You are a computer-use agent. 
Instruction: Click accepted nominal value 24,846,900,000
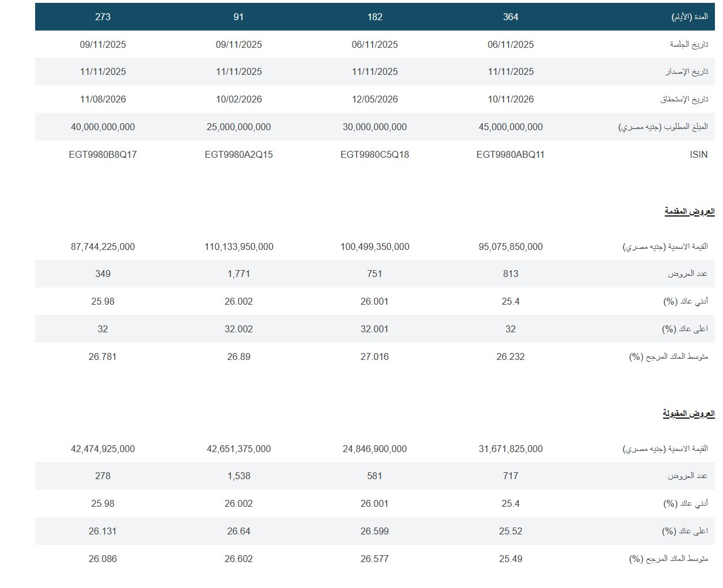coord(374,449)
